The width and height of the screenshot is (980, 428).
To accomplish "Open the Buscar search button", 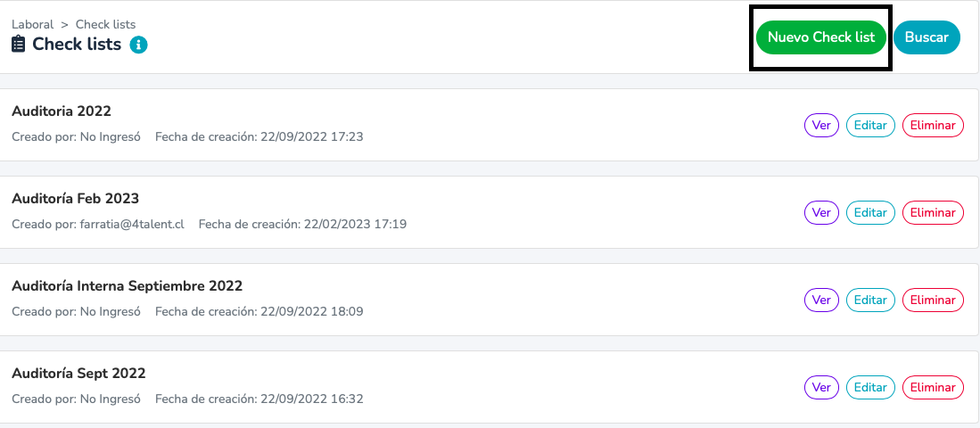I will point(926,37).
